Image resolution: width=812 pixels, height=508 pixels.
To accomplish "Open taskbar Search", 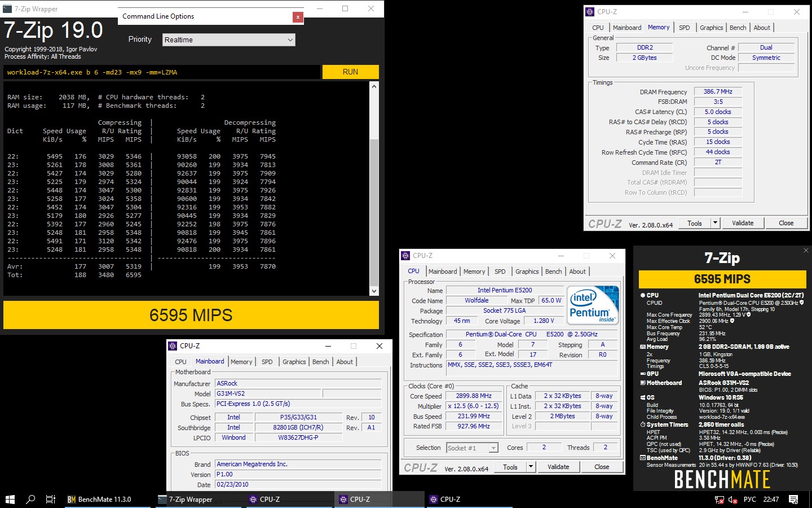I will pos(30,499).
